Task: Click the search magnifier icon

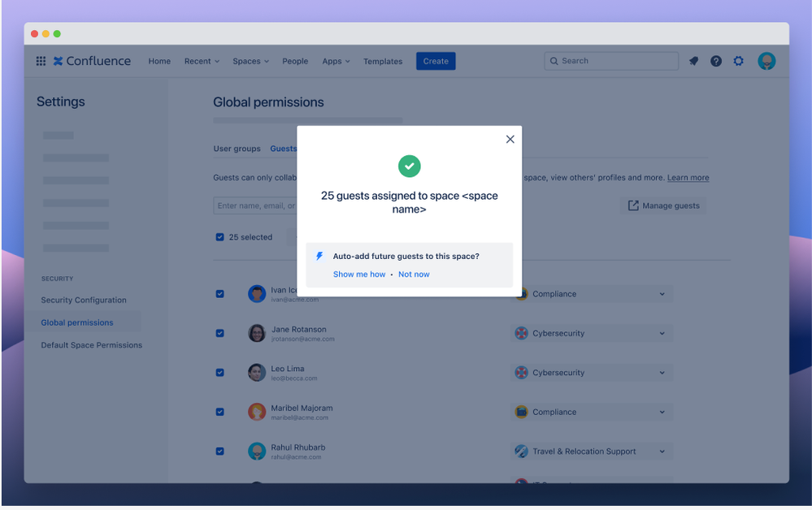Action: [554, 61]
